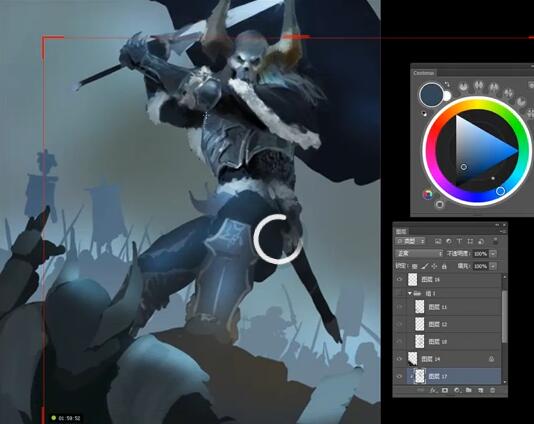Lock image pixels with brush icon
Image resolution: width=534 pixels, height=424 pixels.
point(424,266)
